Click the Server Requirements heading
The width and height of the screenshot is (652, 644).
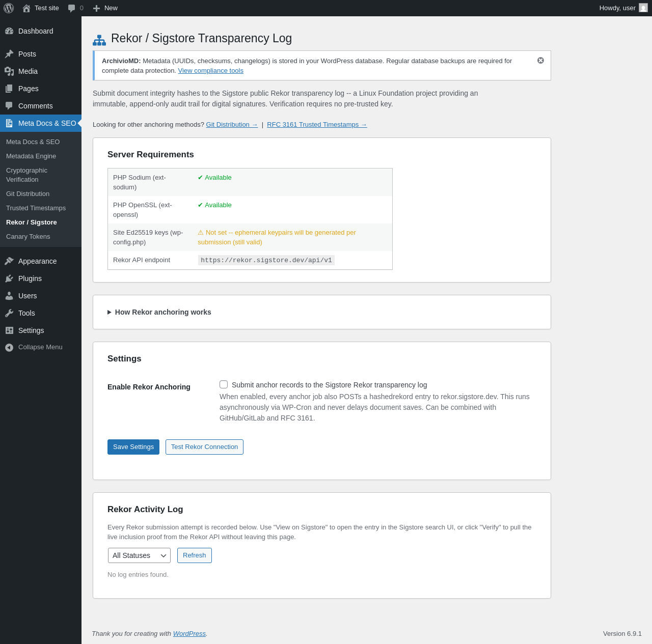point(151,155)
